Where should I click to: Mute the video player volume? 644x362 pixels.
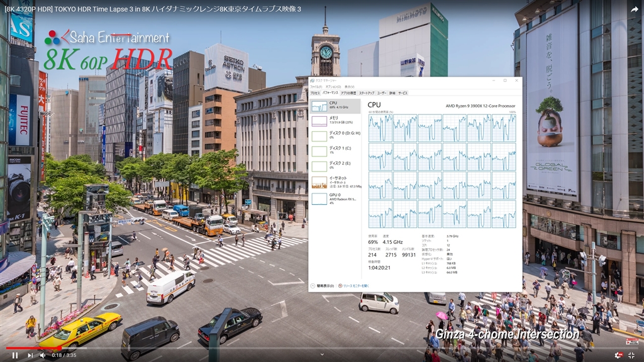[x=42, y=355]
